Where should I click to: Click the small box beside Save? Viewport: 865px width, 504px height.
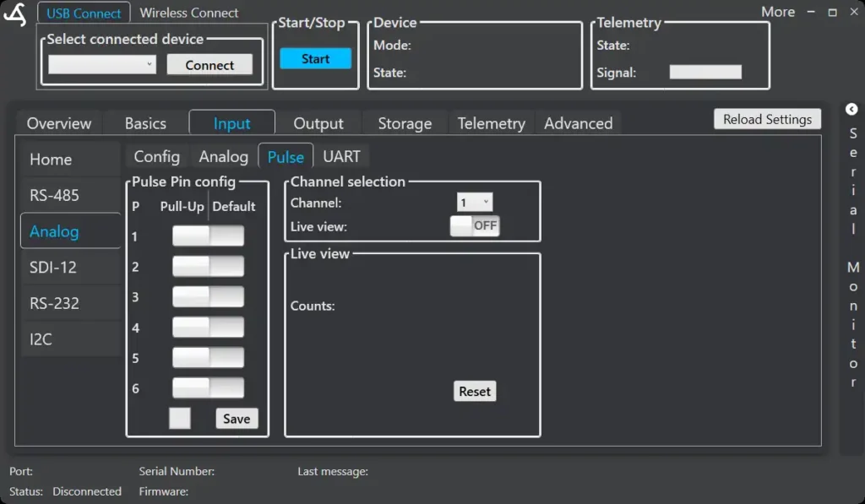(180, 419)
